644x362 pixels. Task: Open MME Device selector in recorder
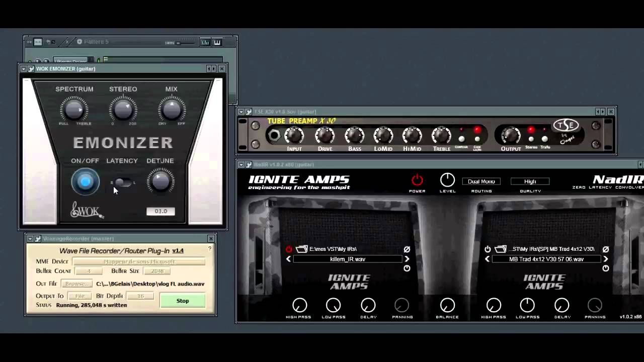139,261
